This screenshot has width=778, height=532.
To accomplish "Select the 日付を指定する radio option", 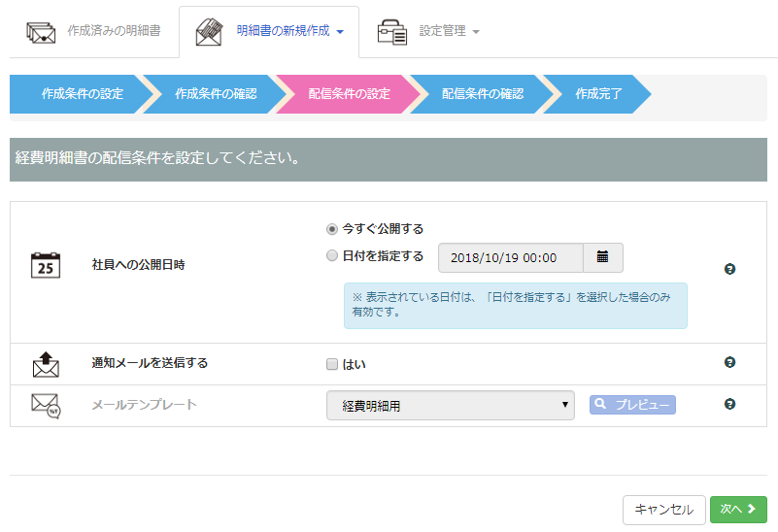I will 332,256.
